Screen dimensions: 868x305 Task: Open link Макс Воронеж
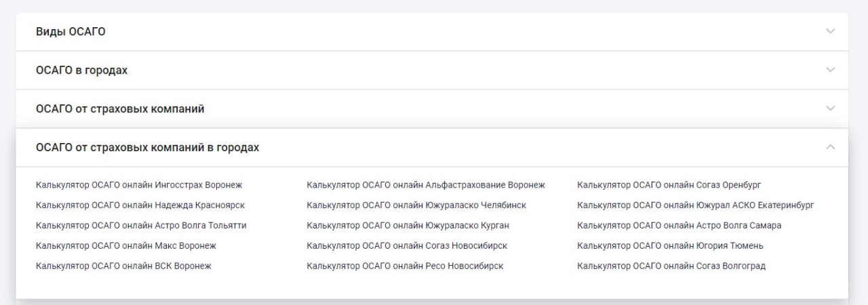[x=126, y=246]
